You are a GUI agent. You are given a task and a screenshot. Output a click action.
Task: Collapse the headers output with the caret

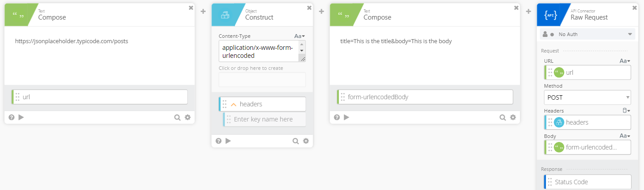pos(233,104)
